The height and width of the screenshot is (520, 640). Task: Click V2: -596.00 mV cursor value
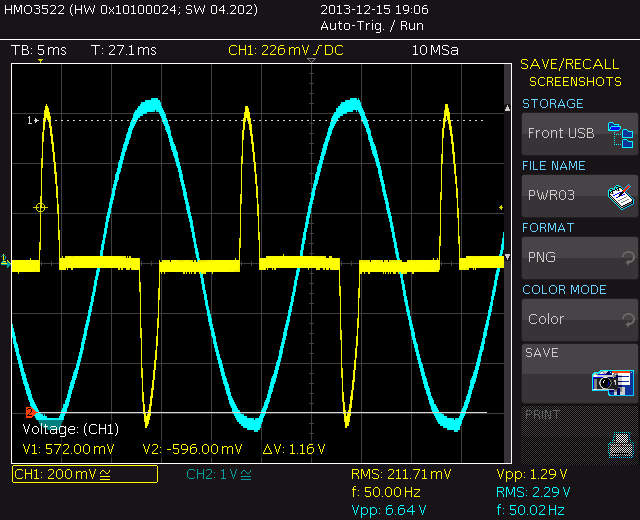[192, 449]
